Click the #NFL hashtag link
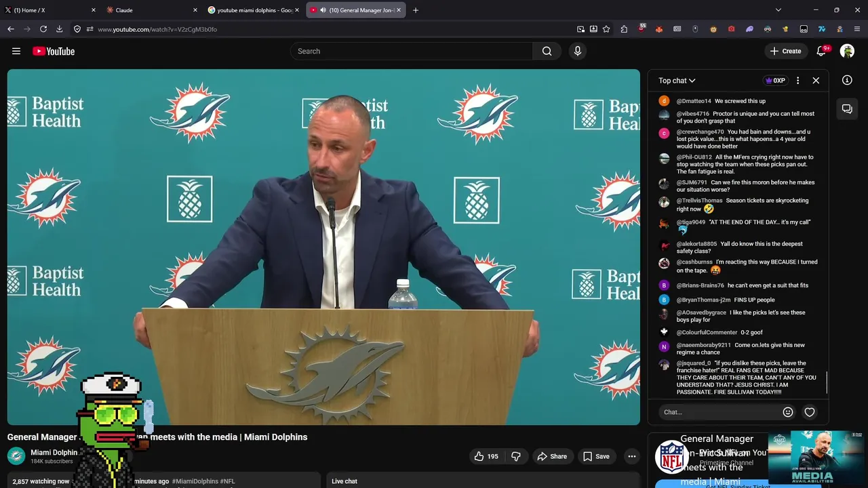The width and height of the screenshot is (868, 488). click(227, 481)
